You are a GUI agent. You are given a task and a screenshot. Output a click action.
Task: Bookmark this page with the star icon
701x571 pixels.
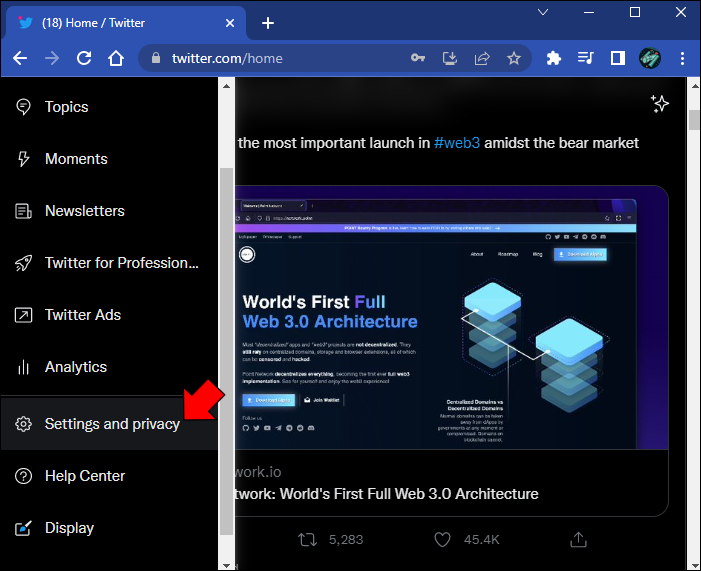pos(514,58)
